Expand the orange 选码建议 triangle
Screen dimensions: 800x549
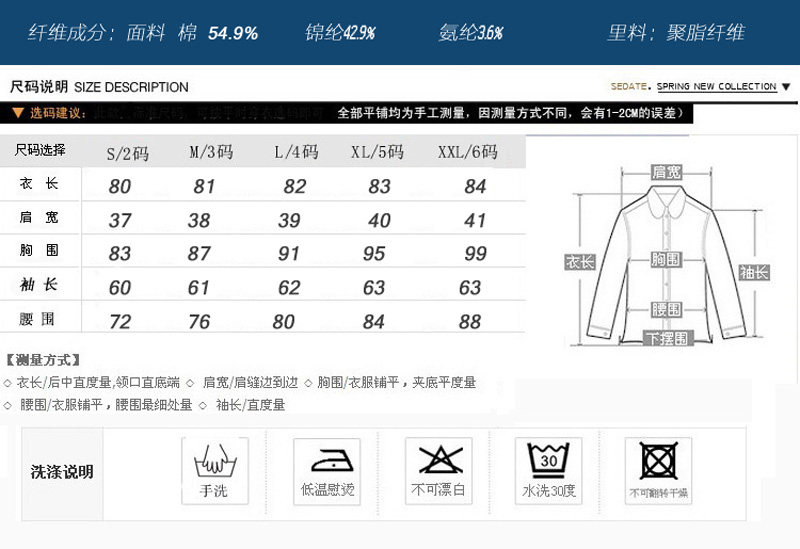[x=17, y=113]
